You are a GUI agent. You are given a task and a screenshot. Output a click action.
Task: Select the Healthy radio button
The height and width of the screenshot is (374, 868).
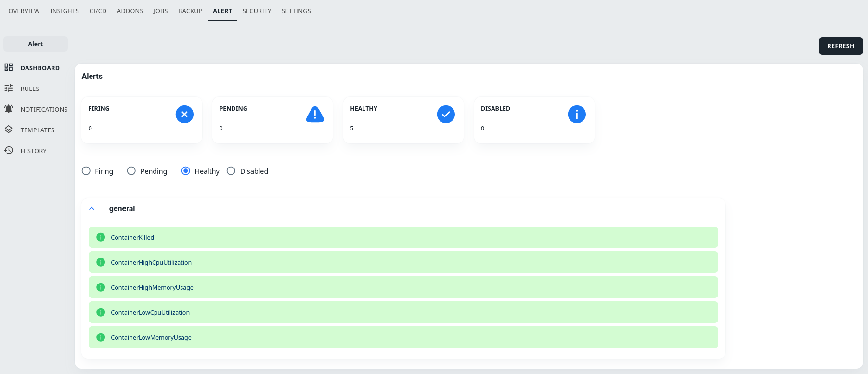click(x=186, y=171)
